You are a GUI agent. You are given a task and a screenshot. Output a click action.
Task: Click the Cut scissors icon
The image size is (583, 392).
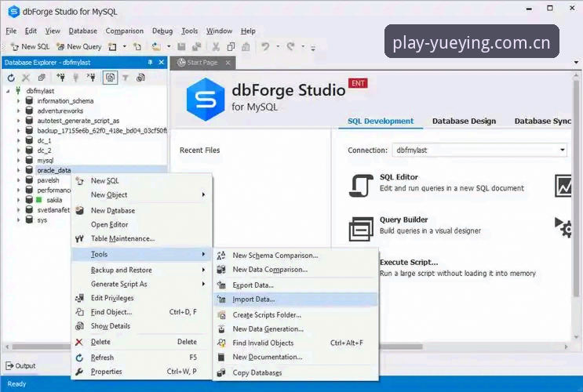pos(216,47)
